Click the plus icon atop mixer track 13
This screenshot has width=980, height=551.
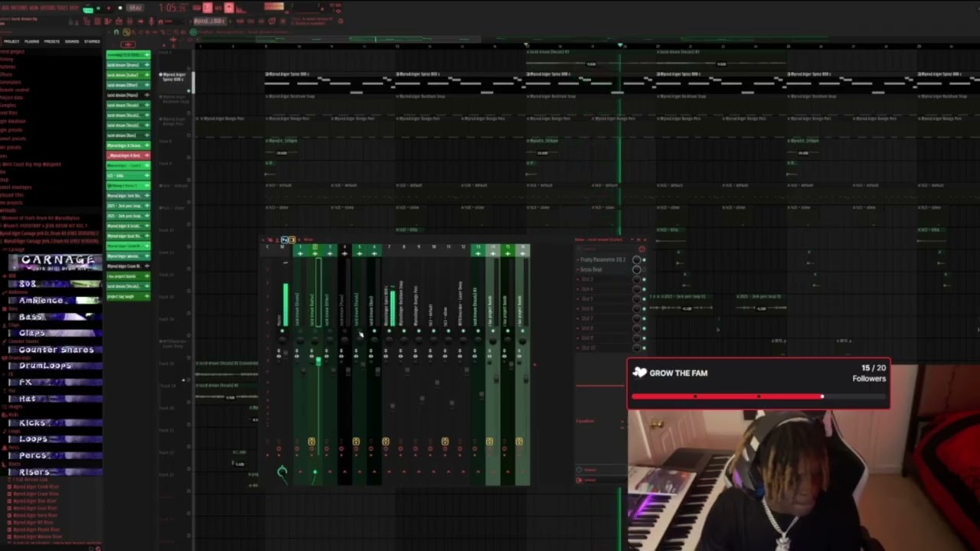coord(479,254)
